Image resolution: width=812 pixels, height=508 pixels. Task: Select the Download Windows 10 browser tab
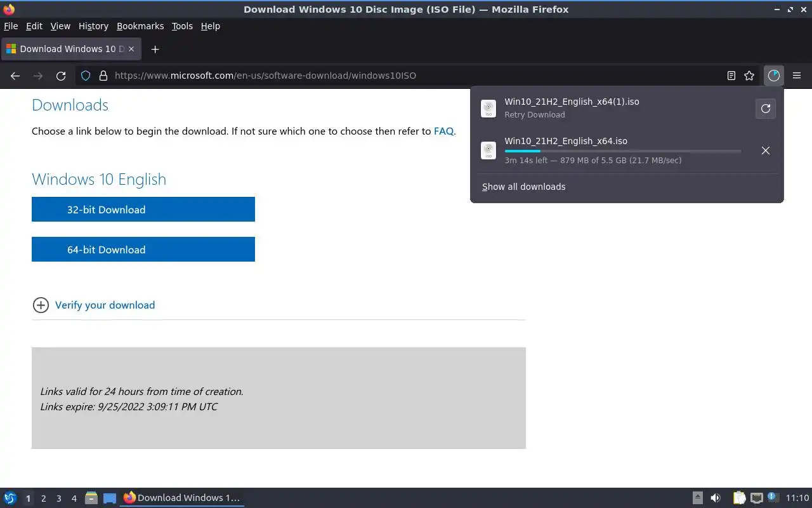(x=70, y=49)
